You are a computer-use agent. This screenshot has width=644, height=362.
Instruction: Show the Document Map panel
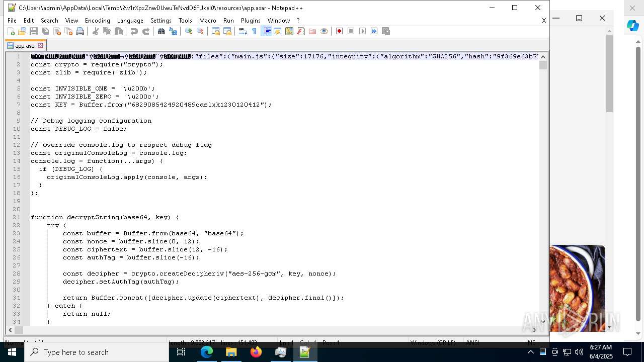pos(289,31)
